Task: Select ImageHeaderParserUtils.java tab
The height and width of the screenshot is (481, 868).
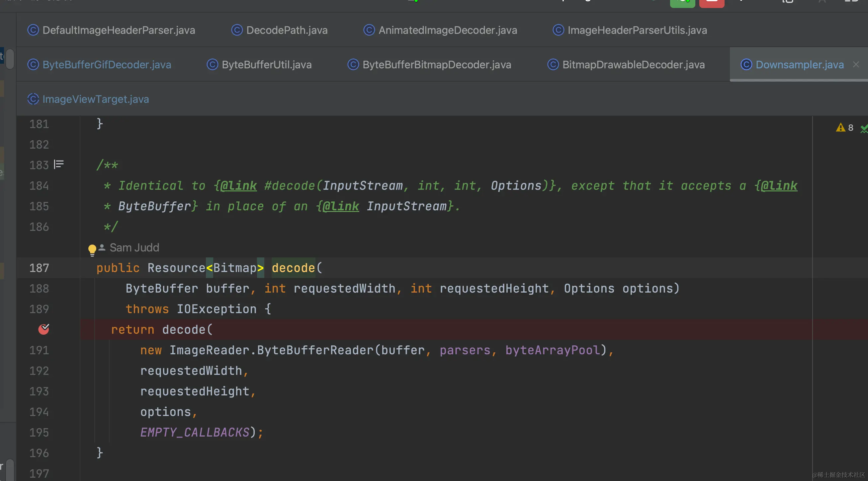Action: 630,30
